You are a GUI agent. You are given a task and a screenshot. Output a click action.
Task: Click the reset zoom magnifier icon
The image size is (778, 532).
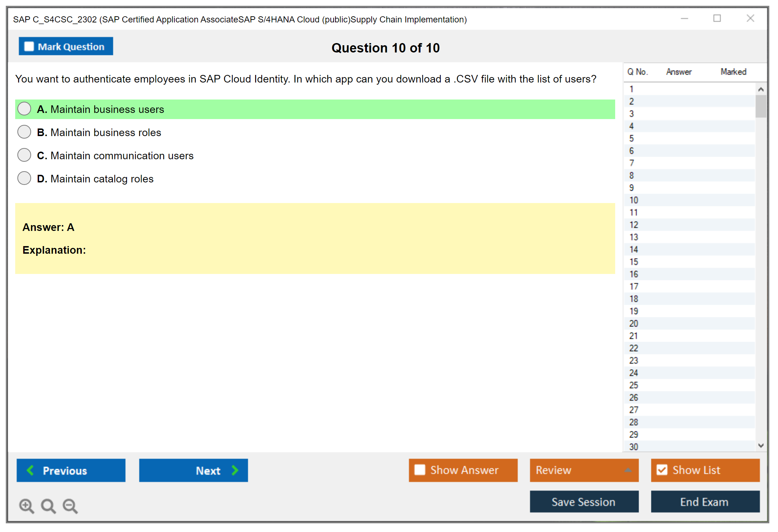coord(48,506)
